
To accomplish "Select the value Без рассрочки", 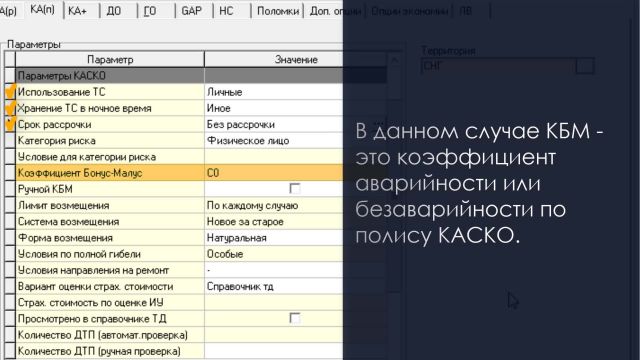I will [x=240, y=124].
